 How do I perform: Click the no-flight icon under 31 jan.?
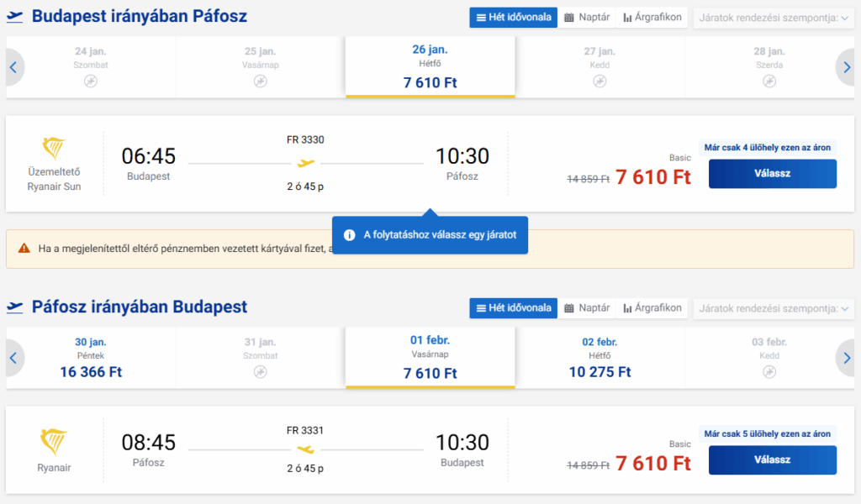coord(261,372)
